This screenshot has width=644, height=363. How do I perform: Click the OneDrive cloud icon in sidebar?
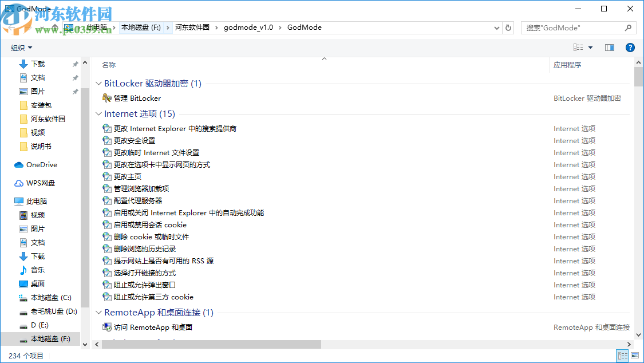pyautogui.click(x=18, y=164)
